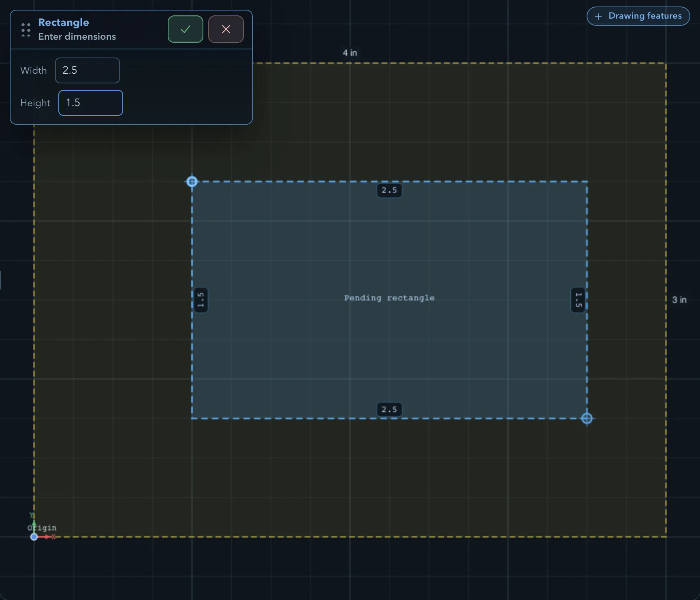Click the Width input field
The image size is (700, 600).
pyautogui.click(x=87, y=70)
